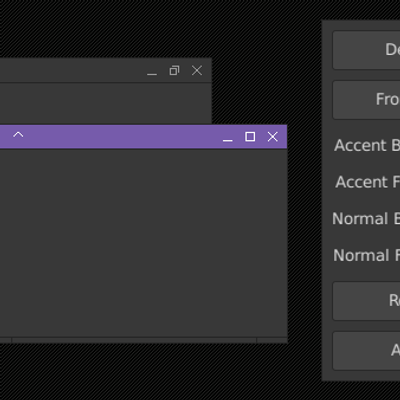Click the "Accent B" label

[x=367, y=145]
